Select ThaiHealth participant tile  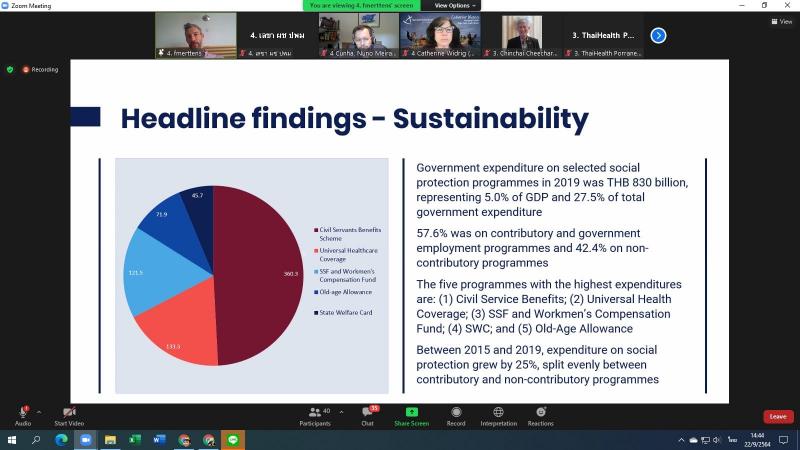tap(603, 35)
